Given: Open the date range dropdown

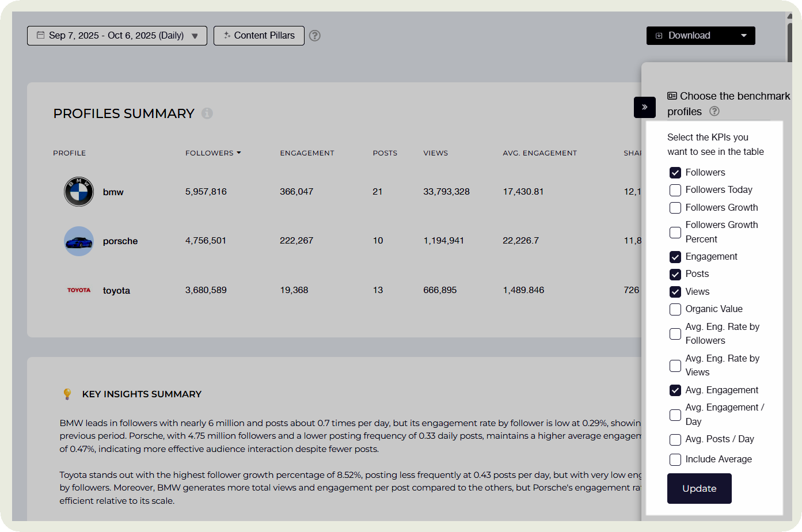Looking at the screenshot, I should pyautogui.click(x=117, y=36).
